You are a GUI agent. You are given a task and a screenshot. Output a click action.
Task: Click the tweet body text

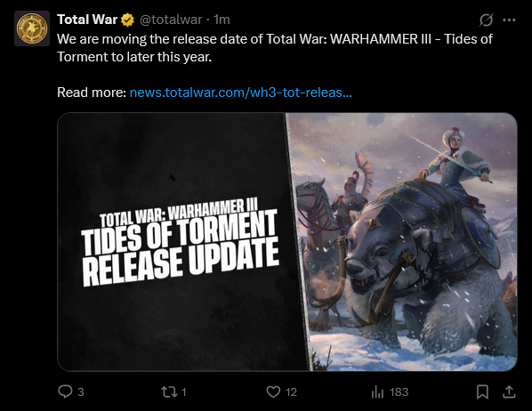coord(275,48)
